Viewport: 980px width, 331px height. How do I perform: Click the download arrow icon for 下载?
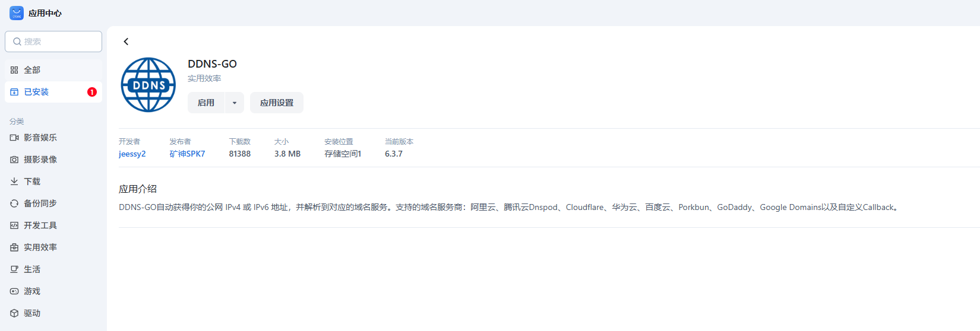(14, 182)
